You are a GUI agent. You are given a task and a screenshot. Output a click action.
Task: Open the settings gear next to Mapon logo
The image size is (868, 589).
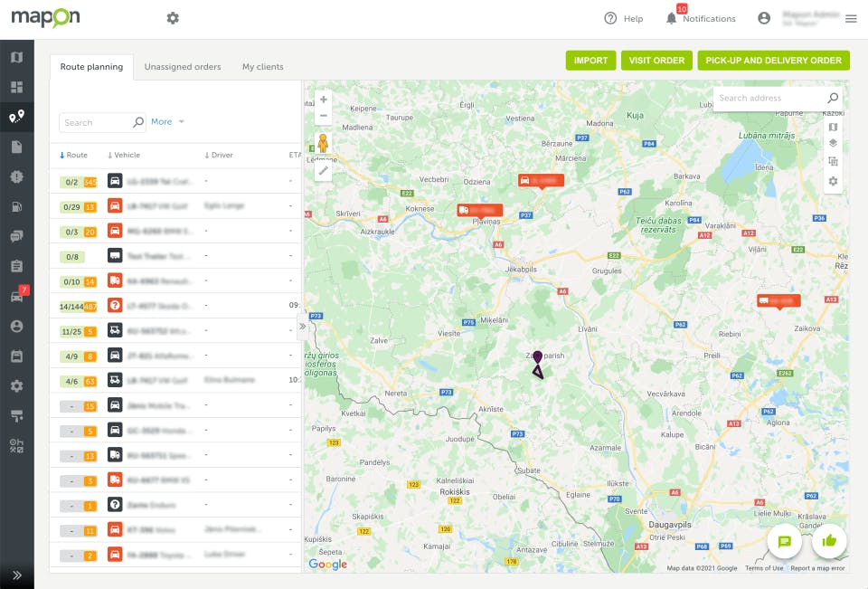point(173,18)
